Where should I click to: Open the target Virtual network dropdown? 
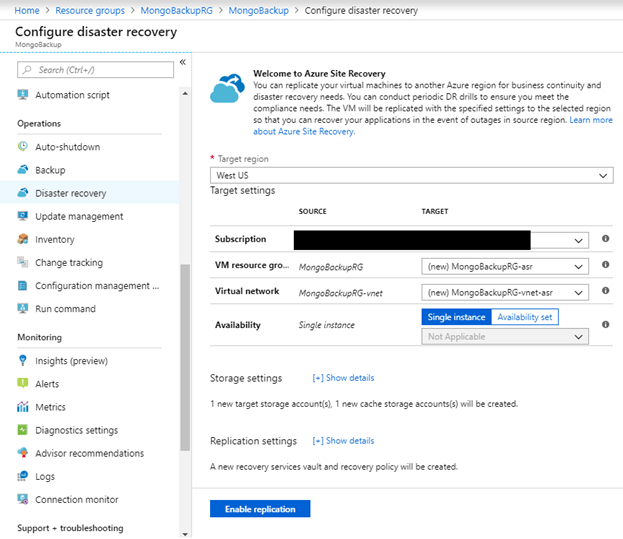point(505,293)
